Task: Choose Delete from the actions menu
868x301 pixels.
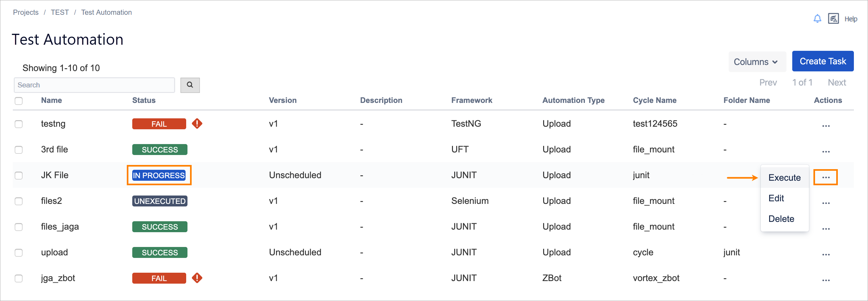Action: pos(781,219)
